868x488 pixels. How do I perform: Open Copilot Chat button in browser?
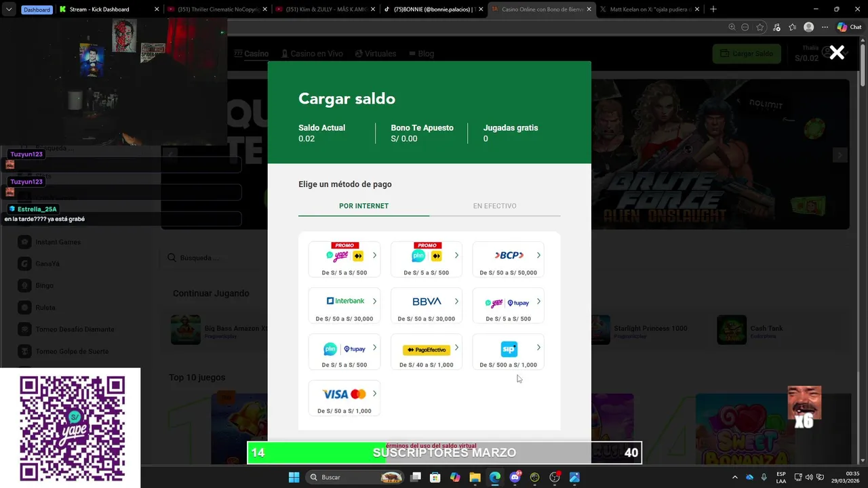(850, 27)
